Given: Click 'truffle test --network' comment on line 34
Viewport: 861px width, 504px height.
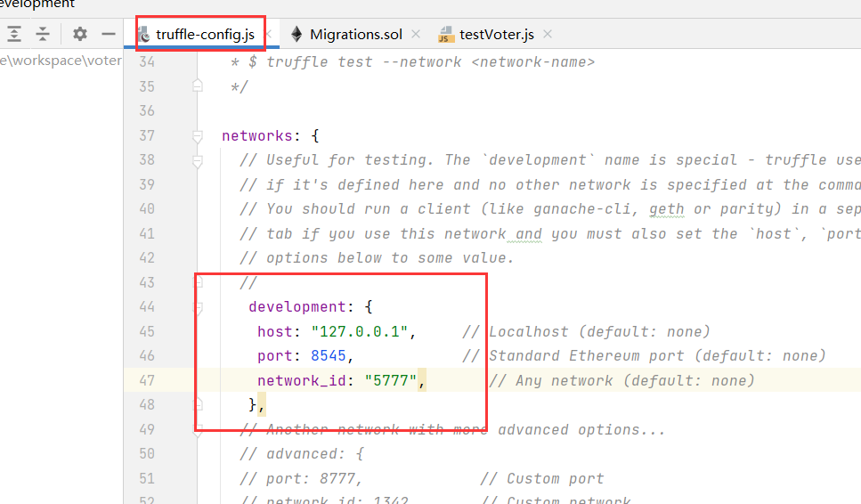Looking at the screenshot, I should pos(363,62).
